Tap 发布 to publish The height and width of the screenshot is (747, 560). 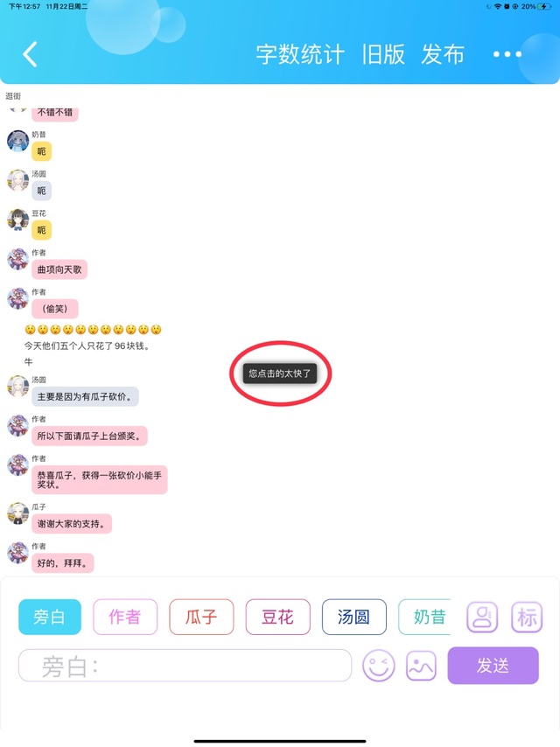(442, 54)
